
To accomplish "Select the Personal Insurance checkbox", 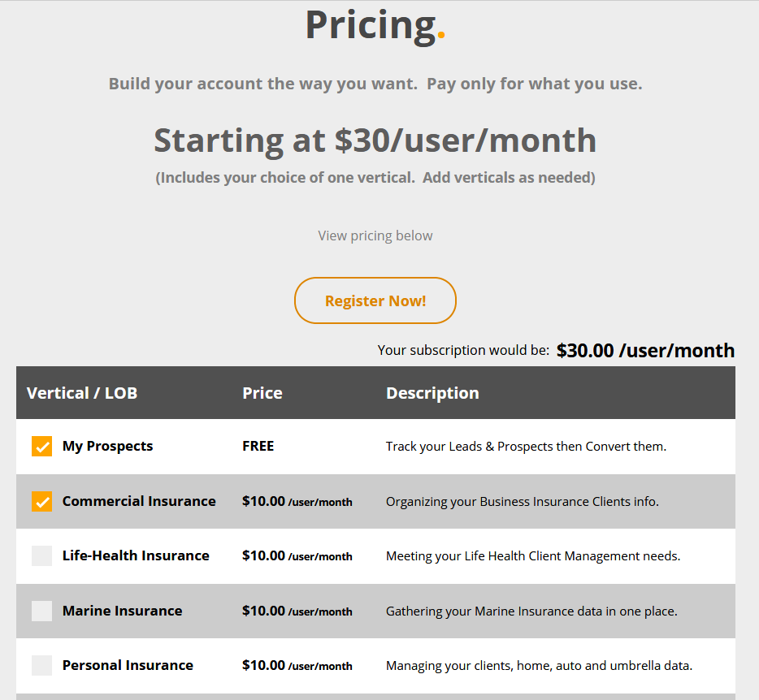I will 42,666.
